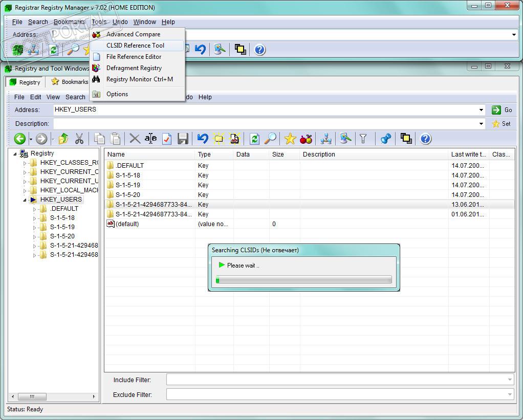This screenshot has width=523, height=420.
Task: Click the New Value sparkling ab icon
Action: pyautogui.click(x=234, y=139)
